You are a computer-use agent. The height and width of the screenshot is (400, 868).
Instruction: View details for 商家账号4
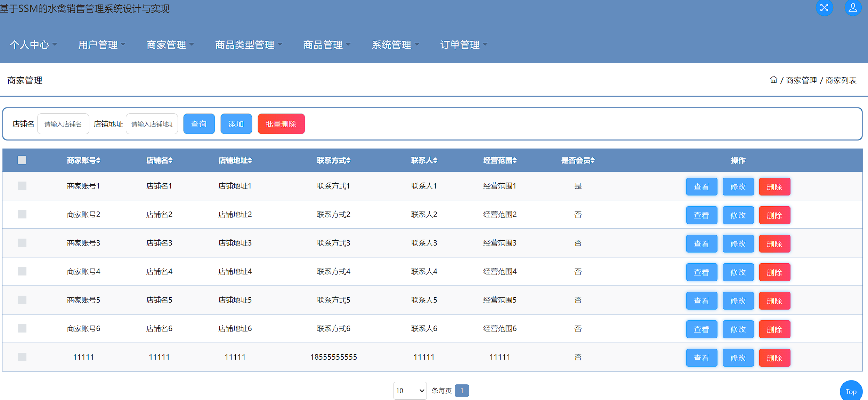pyautogui.click(x=702, y=272)
